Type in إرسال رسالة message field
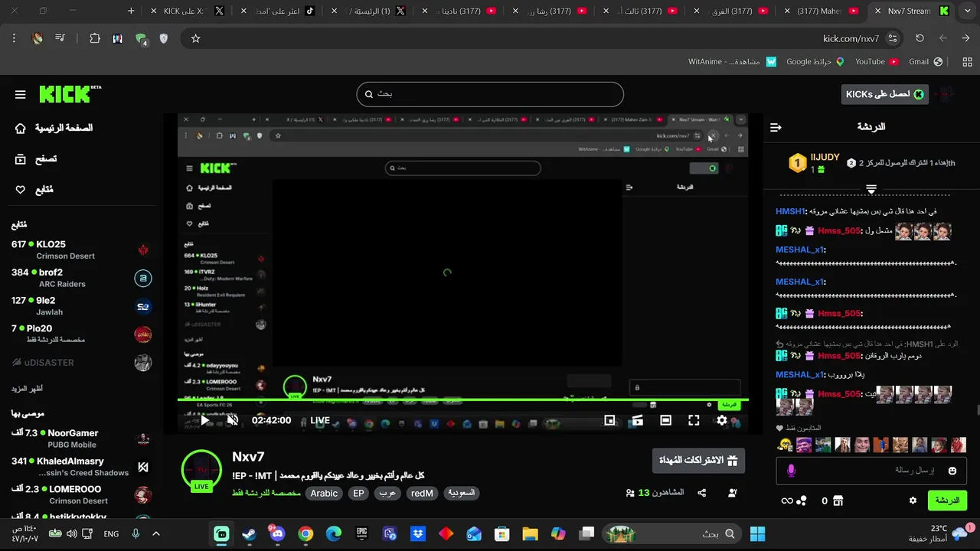The image size is (980, 551). [872, 471]
